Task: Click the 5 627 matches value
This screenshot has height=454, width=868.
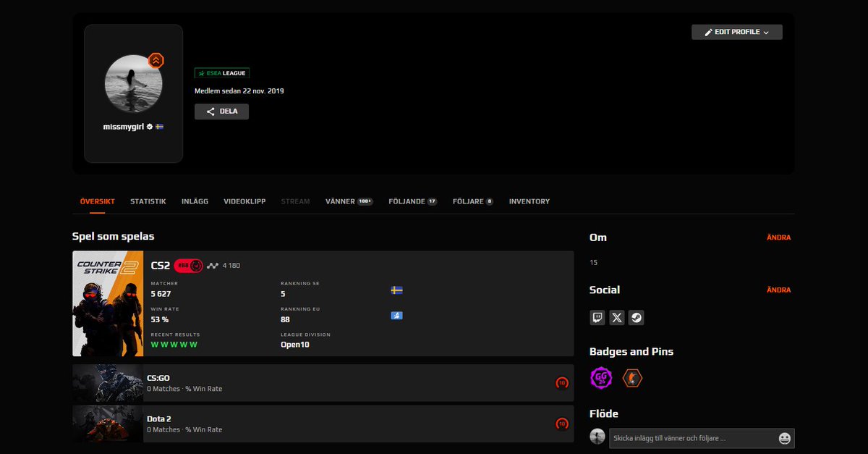Action: pos(161,294)
